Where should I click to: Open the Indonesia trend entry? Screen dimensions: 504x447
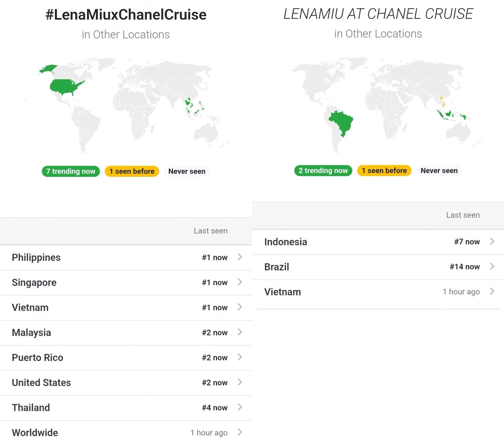[x=378, y=242]
